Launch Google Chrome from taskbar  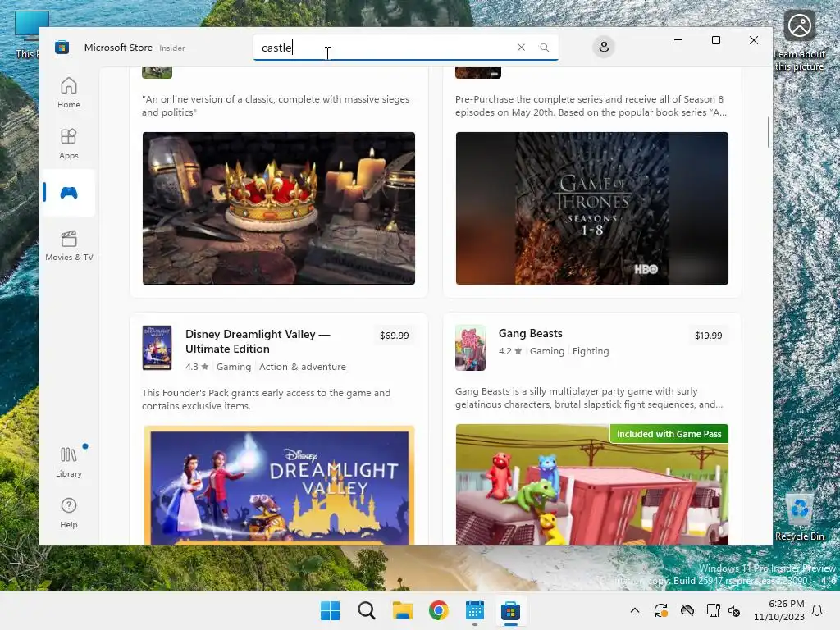439,610
